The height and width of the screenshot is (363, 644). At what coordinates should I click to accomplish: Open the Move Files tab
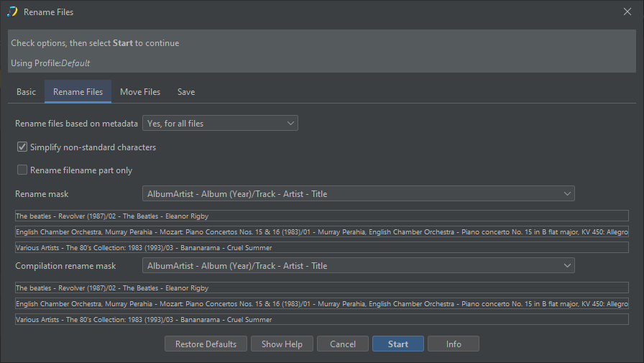[x=140, y=92]
